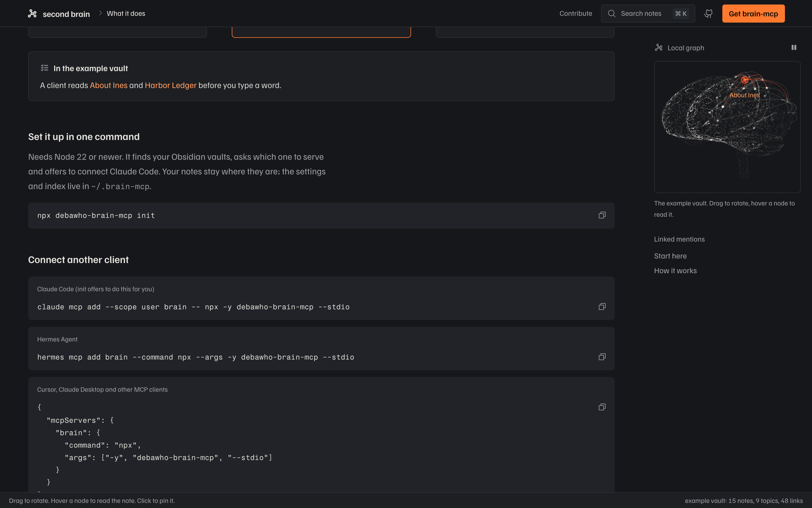Open the Start here linked mention
Image resolution: width=812 pixels, height=508 pixels.
(x=670, y=256)
